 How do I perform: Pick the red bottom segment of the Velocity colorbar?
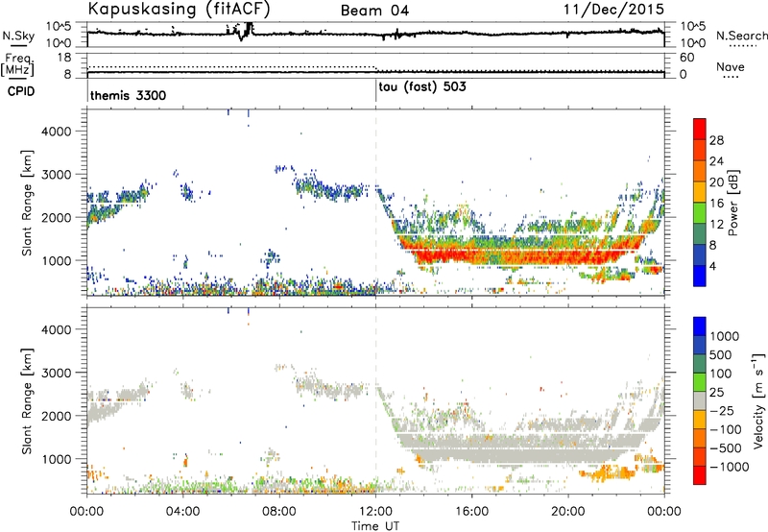pyautogui.click(x=700, y=475)
